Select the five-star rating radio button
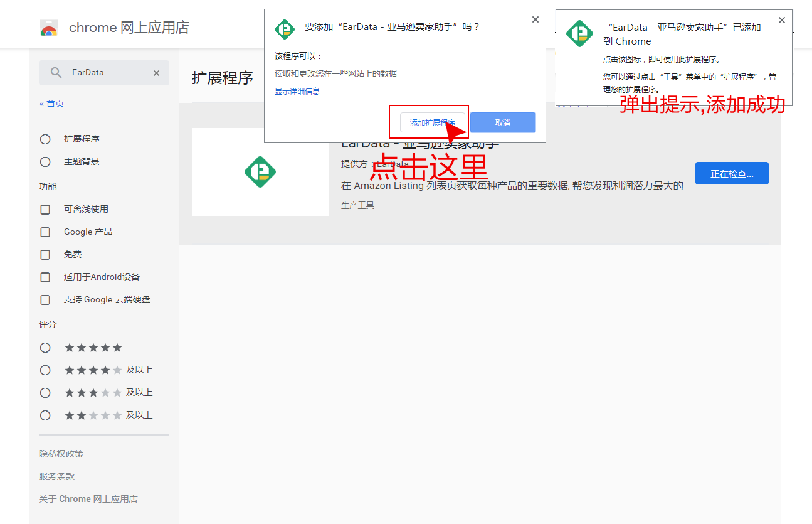This screenshot has width=812, height=524. (x=45, y=348)
